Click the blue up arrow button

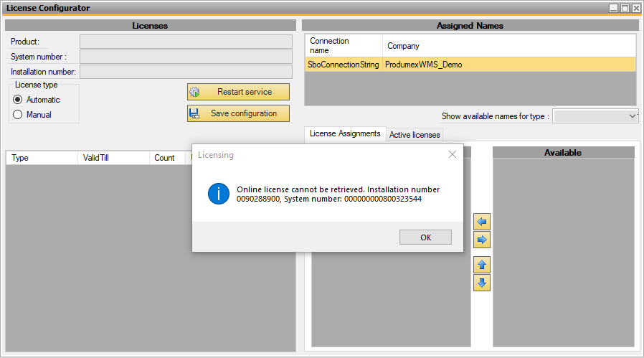pos(482,265)
